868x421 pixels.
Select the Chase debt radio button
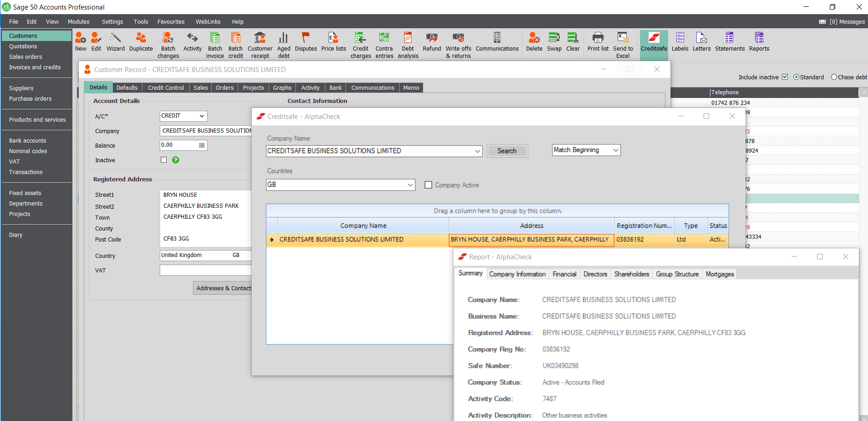(x=834, y=77)
